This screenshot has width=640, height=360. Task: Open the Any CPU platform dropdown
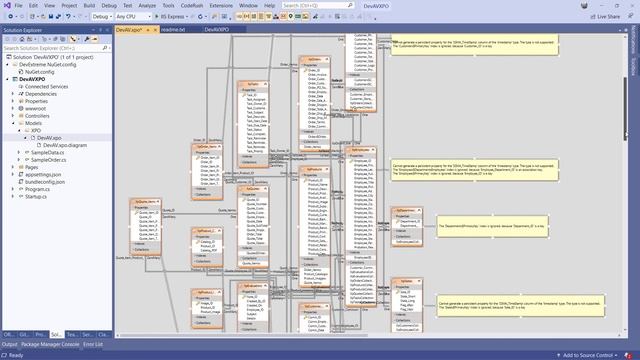(133, 17)
